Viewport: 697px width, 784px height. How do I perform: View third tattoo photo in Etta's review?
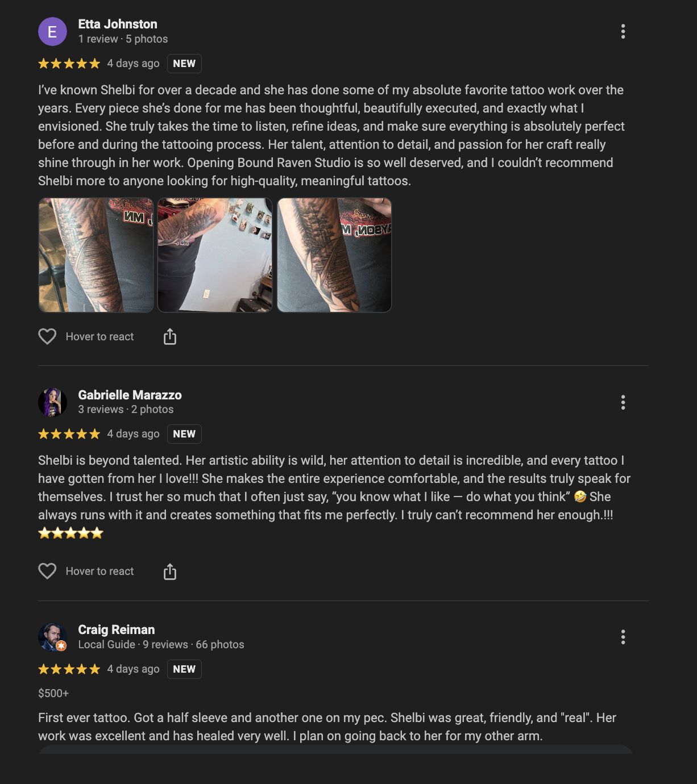pos(334,255)
